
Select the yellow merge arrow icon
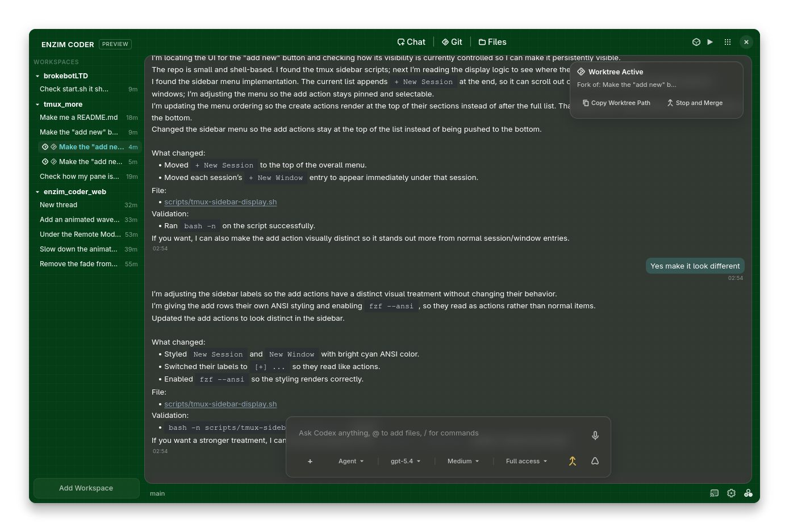[x=573, y=461]
